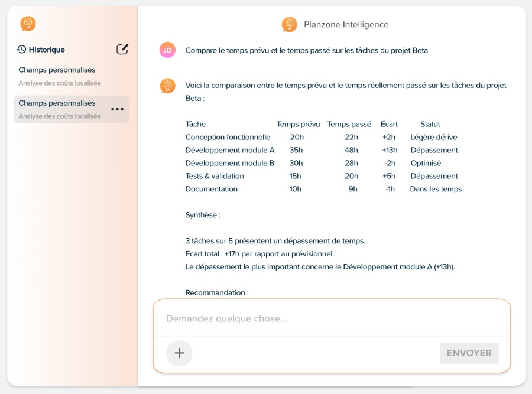Screen dimensions: 532x394
Task: Click the Planzone Intelligence title text
Action: tap(346, 25)
